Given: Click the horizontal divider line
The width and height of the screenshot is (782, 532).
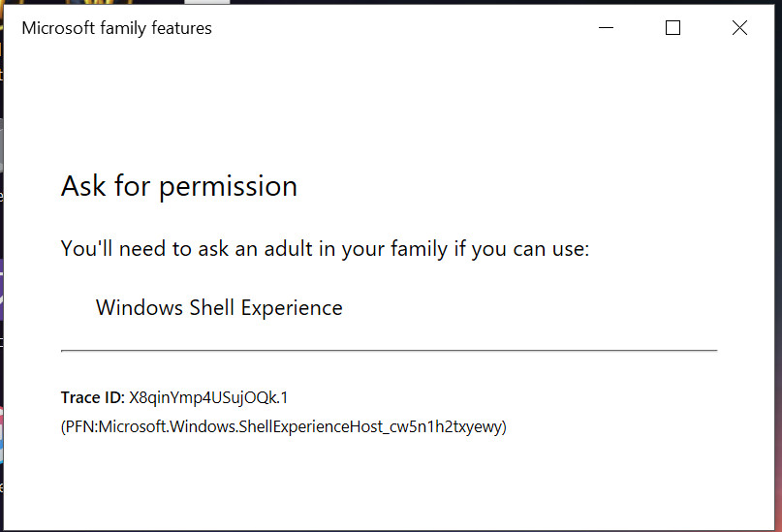Looking at the screenshot, I should 388,350.
